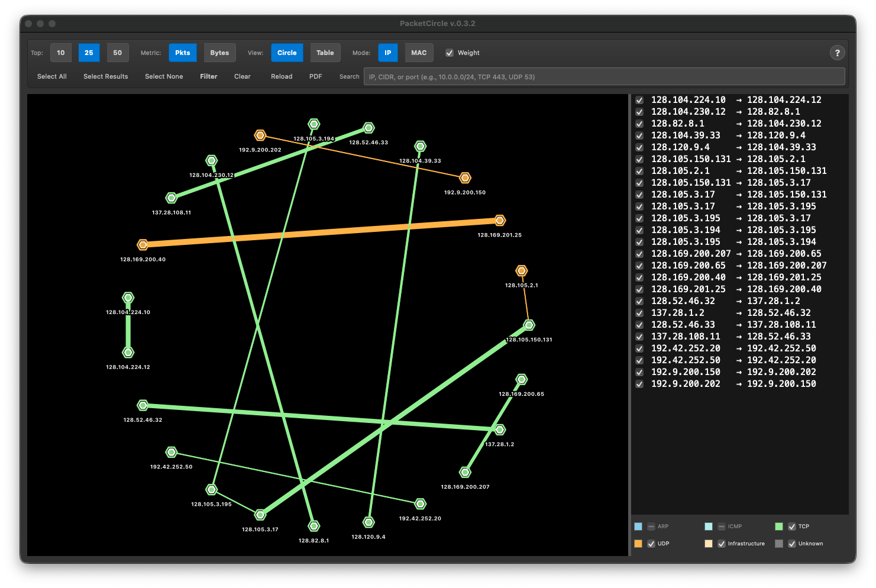Select the 137.28.1.2 node hexagon
This screenshot has height=588, width=876.
500,429
